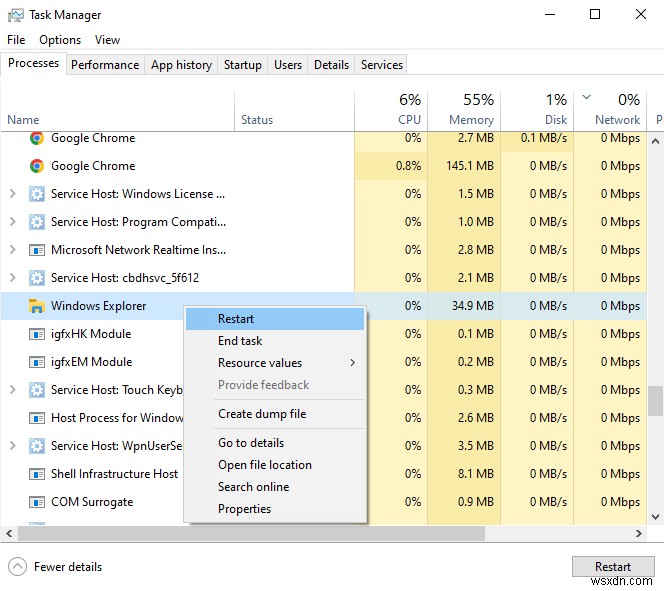Viewport: 664px width, 591px height.
Task: Switch to the Startup tab
Action: (243, 65)
